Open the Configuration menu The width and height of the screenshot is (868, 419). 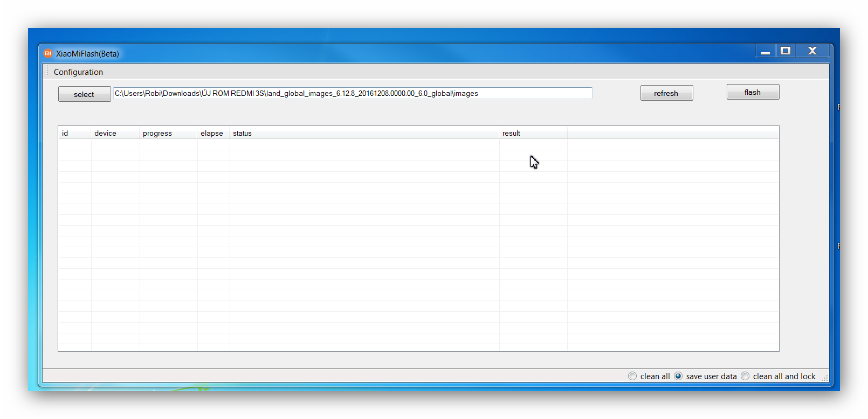pyautogui.click(x=78, y=72)
